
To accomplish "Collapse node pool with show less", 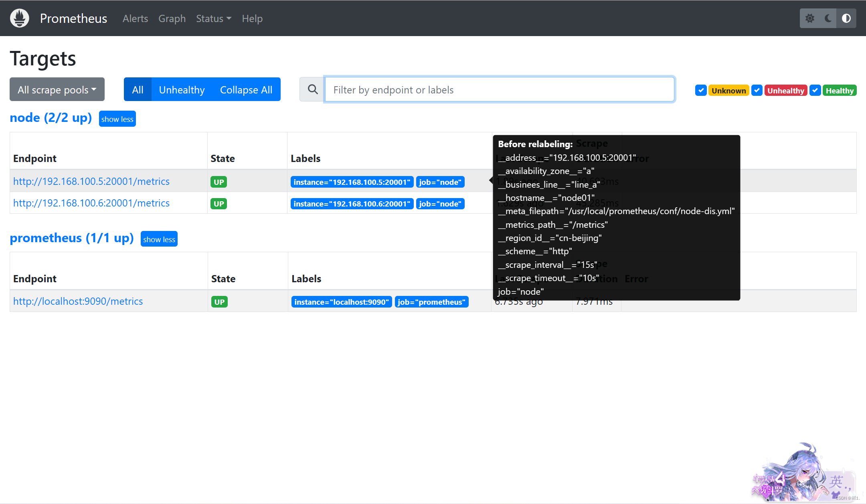I will tap(117, 119).
